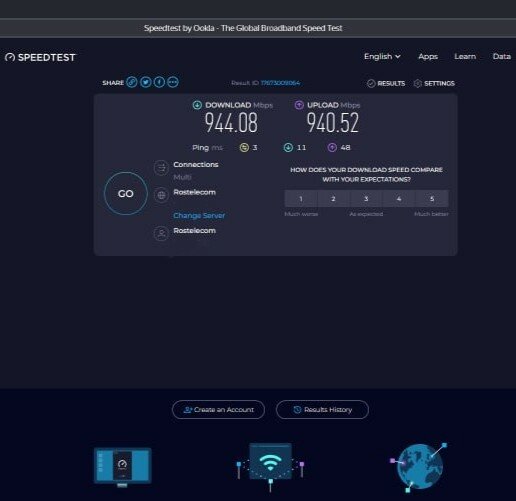516x501 pixels.
Task: Open the English language dropdown
Action: point(382,57)
